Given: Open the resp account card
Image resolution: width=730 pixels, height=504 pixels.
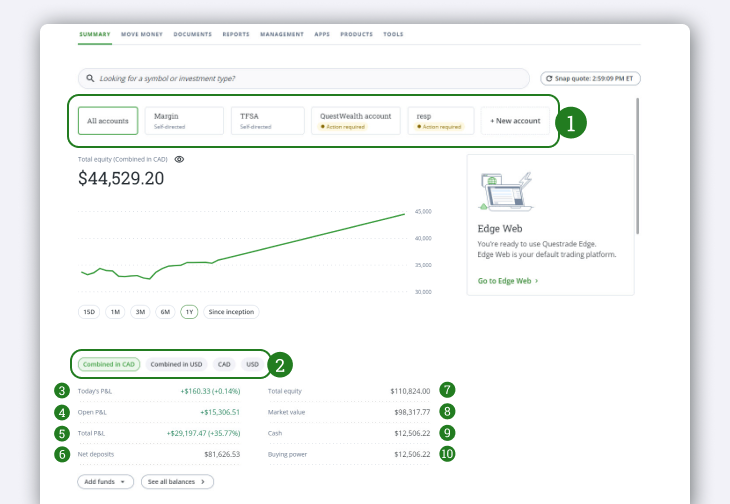Looking at the screenshot, I should coord(441,121).
